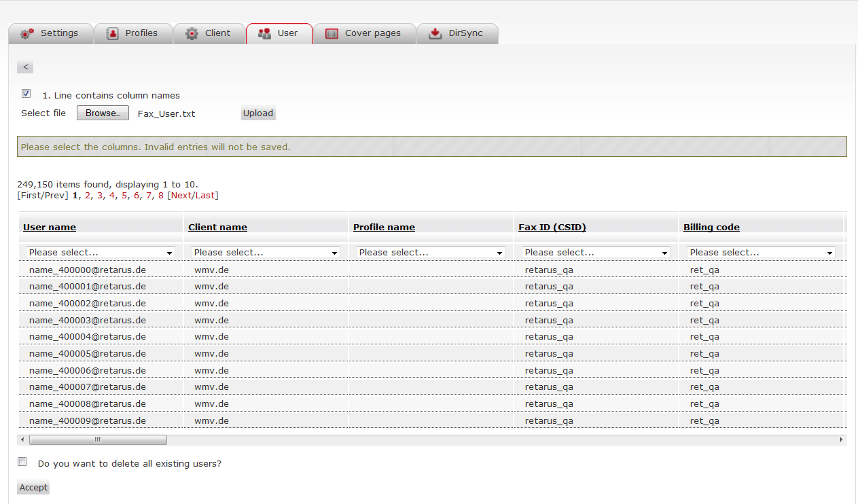Click the horizontal scrollbar thumb of table
This screenshot has height=504, width=858.
(x=98, y=439)
